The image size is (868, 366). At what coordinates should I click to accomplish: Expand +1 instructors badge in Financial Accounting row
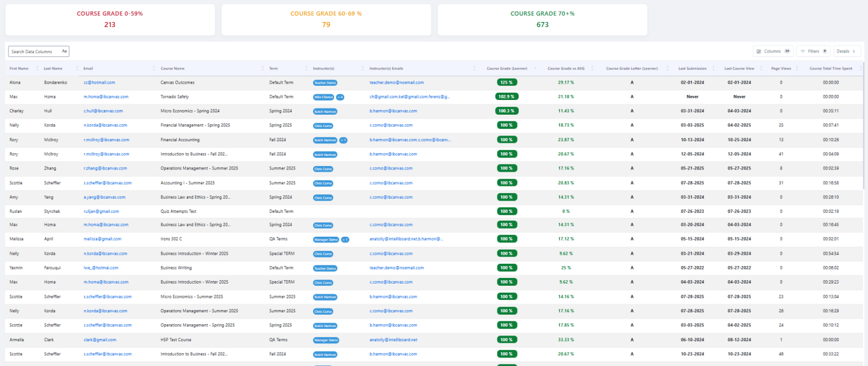click(x=343, y=140)
